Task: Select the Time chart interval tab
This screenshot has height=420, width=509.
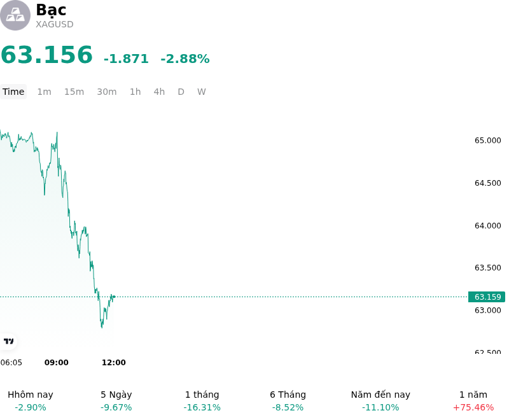Action: click(13, 92)
